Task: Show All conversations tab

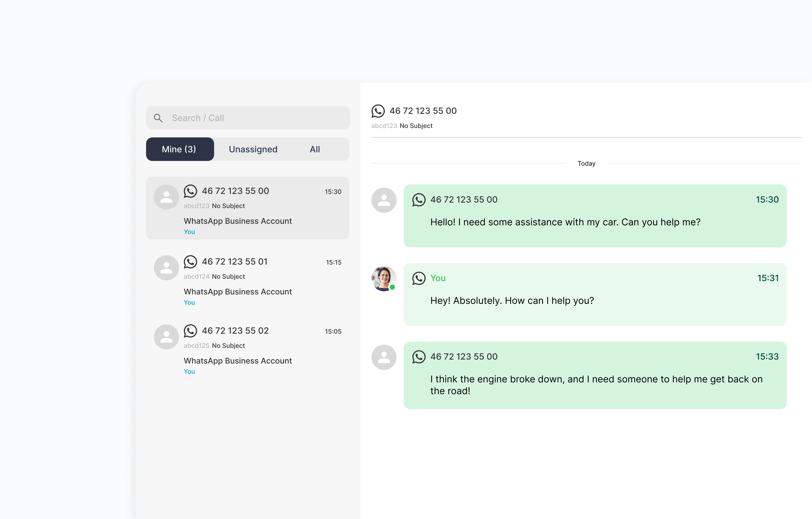Action: point(315,149)
